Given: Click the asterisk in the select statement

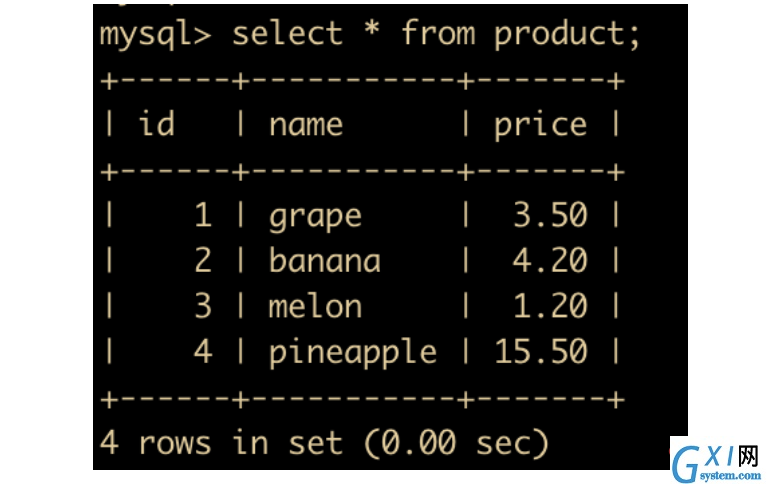Looking at the screenshot, I should coord(372,28).
